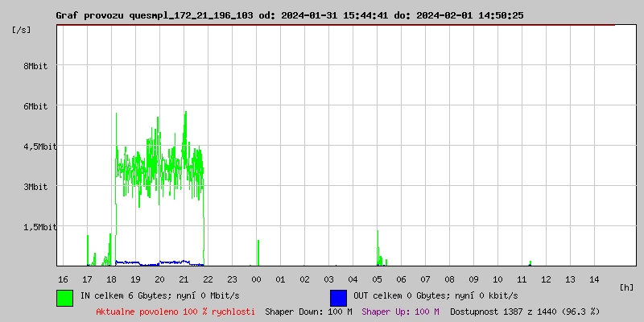Click the green IN legend color square

pyautogui.click(x=64, y=297)
